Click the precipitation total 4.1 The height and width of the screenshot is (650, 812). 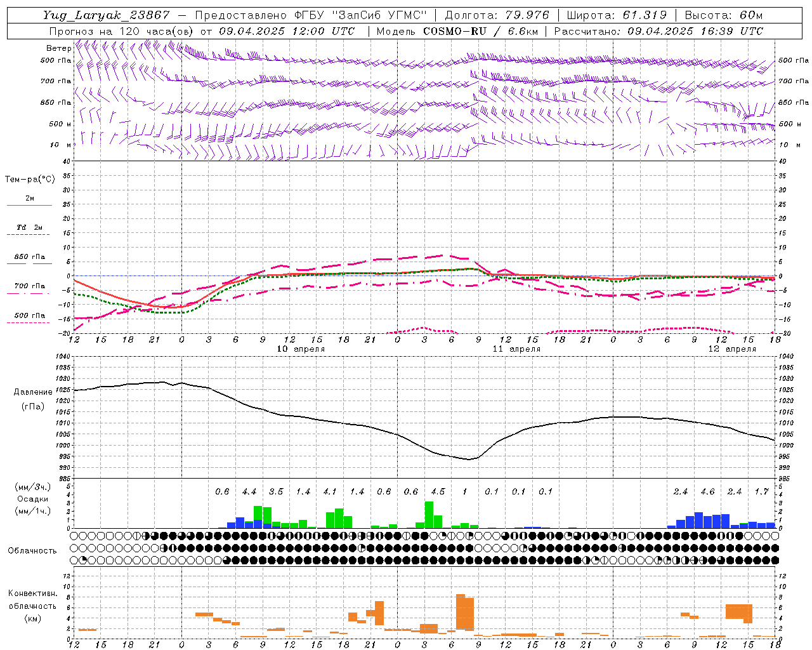(x=330, y=492)
